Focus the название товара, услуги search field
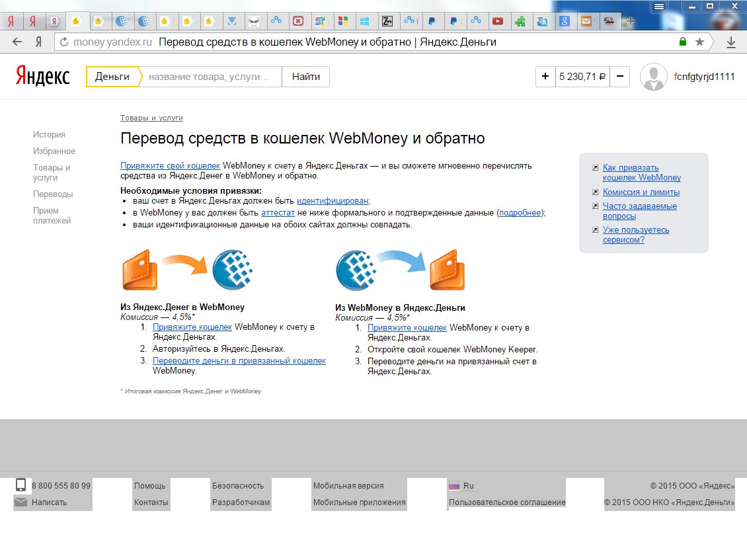The image size is (747, 560). point(210,77)
